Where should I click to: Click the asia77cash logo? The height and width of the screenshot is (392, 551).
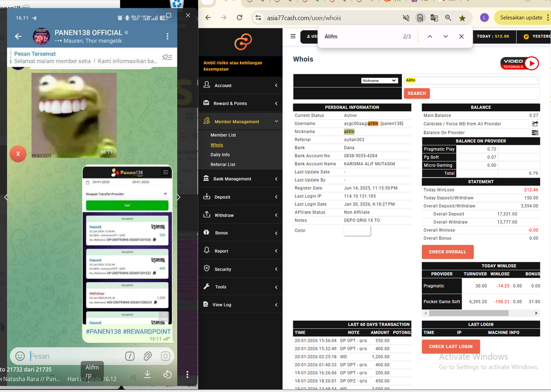point(243,42)
